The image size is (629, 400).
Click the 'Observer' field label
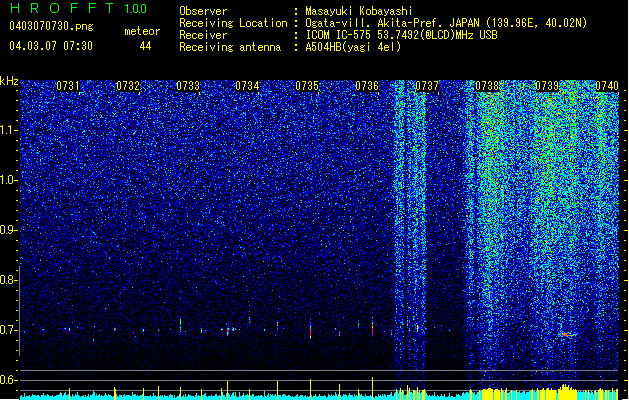coord(203,11)
